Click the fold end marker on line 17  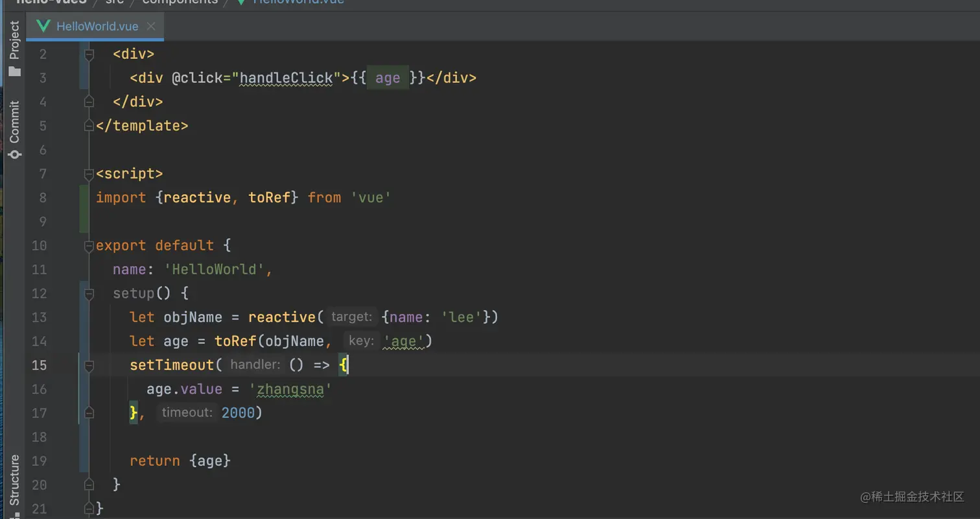(x=89, y=413)
